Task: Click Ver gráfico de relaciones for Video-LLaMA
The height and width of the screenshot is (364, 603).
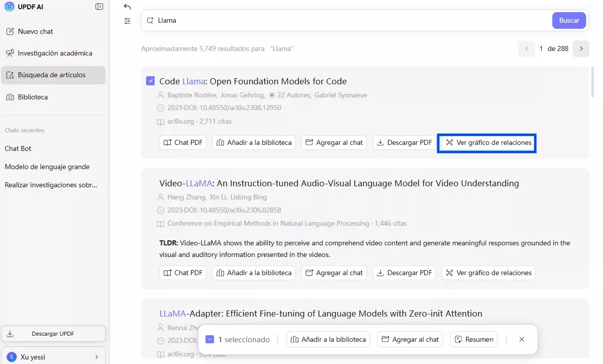Action: (488, 273)
